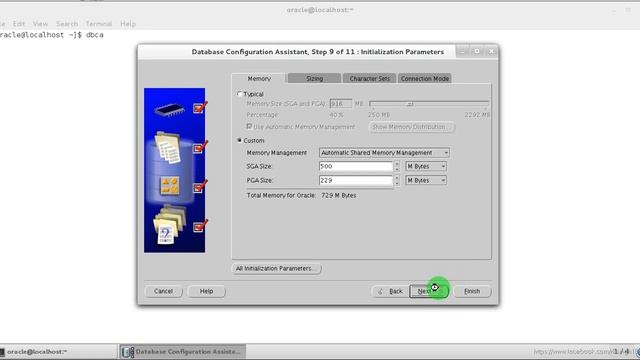Click the dialog's minimize button

[462, 51]
